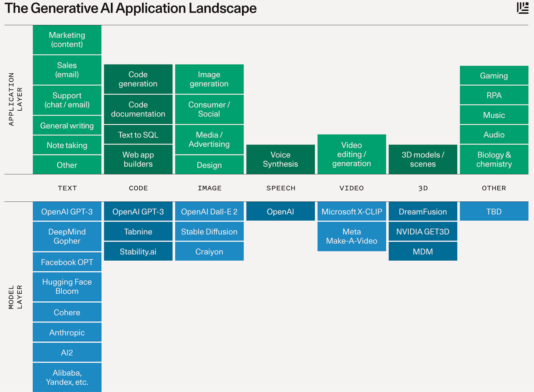The height and width of the screenshot is (392, 534).
Task: Select the "Consumer / Social" box
Action: (x=209, y=109)
